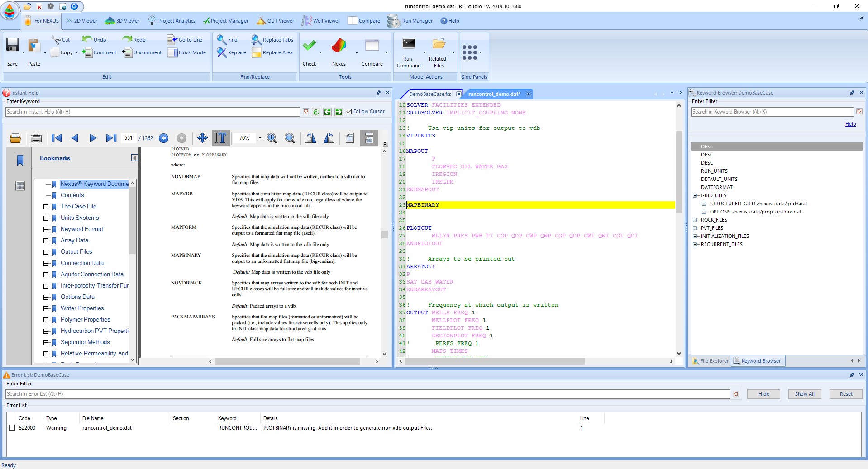Image resolution: width=868 pixels, height=469 pixels.
Task: Show page thumbnails panel in help viewer
Action: click(x=20, y=185)
